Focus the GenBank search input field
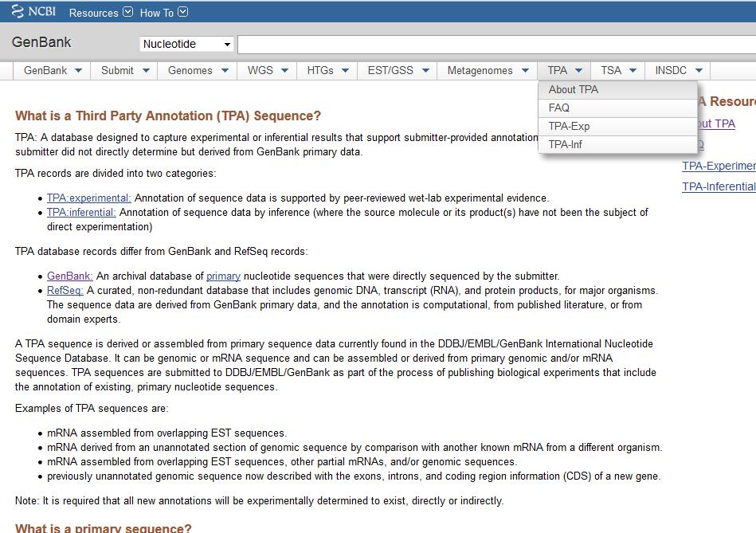Screen dimensions: 756x533 pyautogui.click(x=496, y=45)
